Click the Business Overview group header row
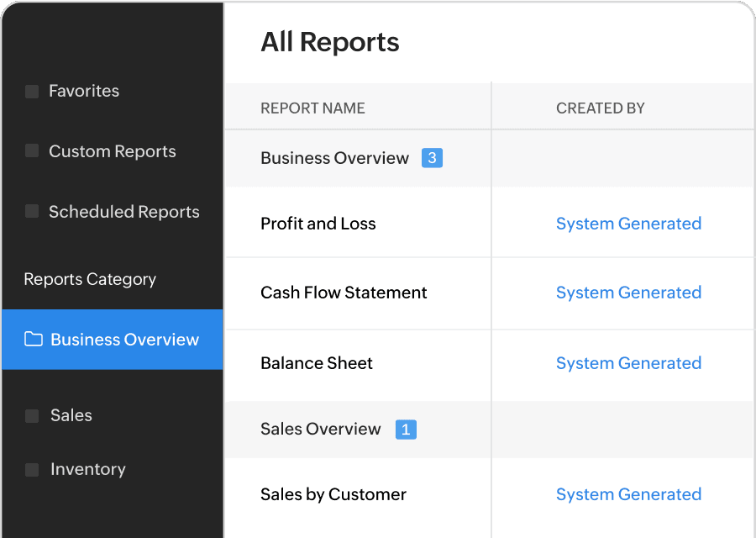The image size is (756, 538). (x=490, y=158)
